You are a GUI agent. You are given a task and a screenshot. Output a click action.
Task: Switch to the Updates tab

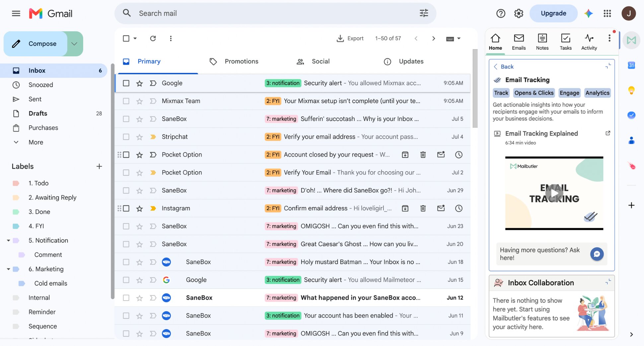pyautogui.click(x=411, y=61)
